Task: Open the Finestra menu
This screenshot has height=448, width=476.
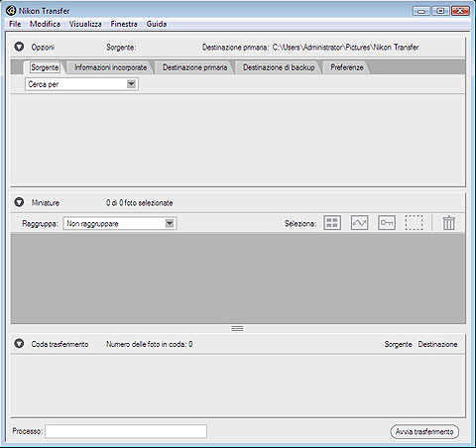Action: (x=124, y=24)
